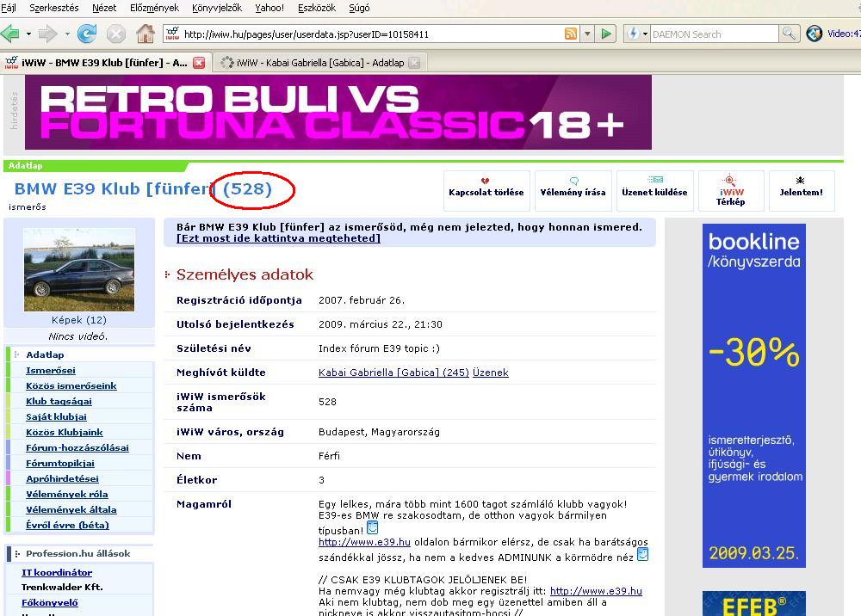Screen dimensions: 861x616
Task: Open the Fájl menu
Action: (9, 9)
